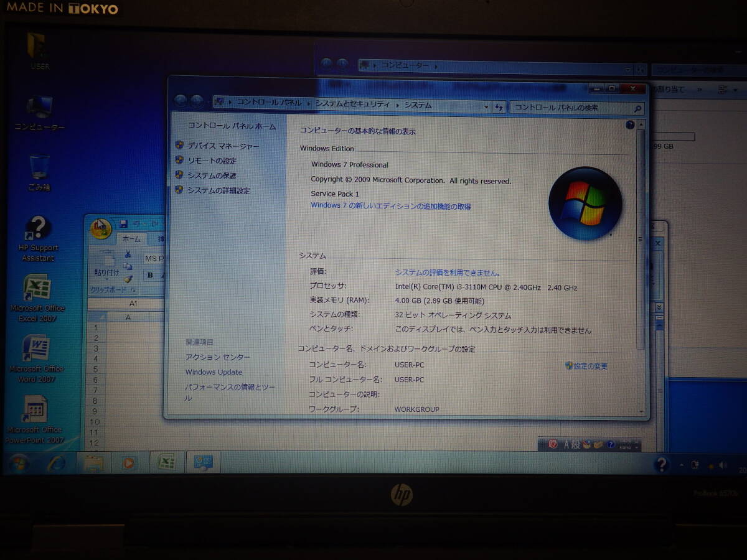This screenshot has width=747, height=560.
Task: Click HP Support question mark tray icon
Action: (662, 464)
